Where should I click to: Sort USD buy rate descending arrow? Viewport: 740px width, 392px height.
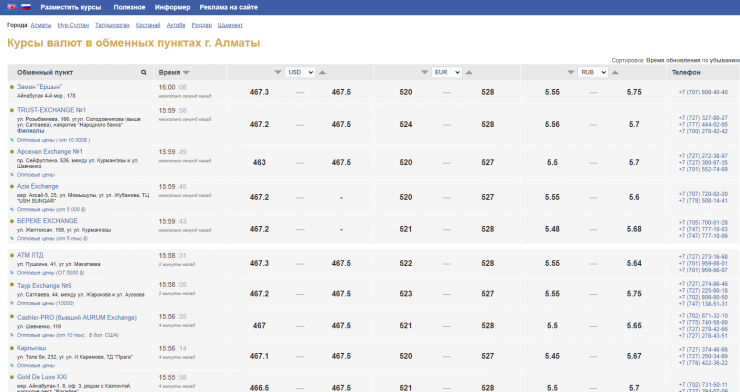(x=278, y=72)
